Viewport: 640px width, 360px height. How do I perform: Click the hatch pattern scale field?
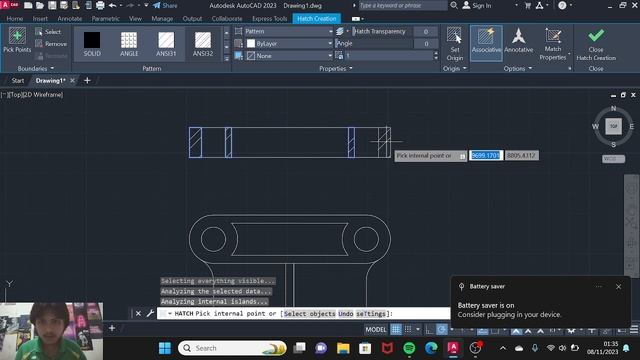[388, 56]
